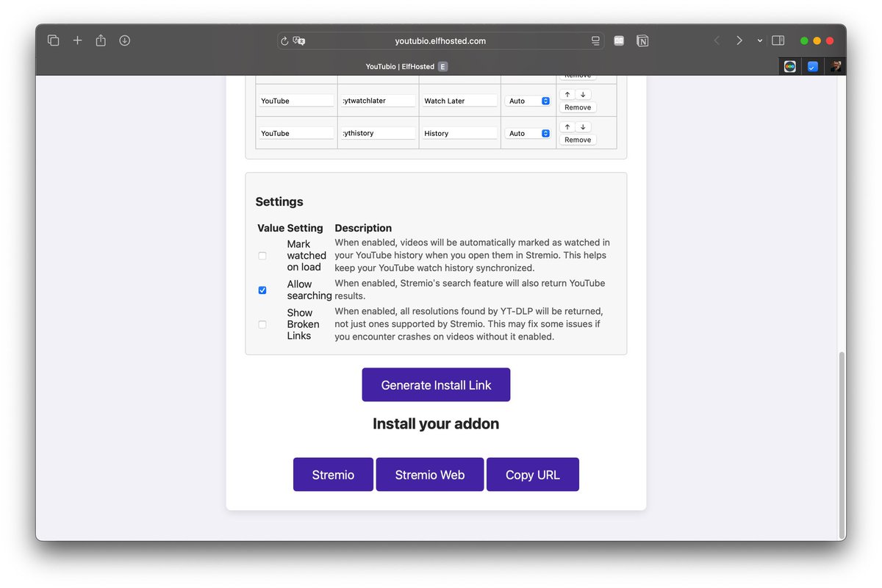Click the Show Broken Links label
The height and width of the screenshot is (588, 882).
tap(303, 324)
